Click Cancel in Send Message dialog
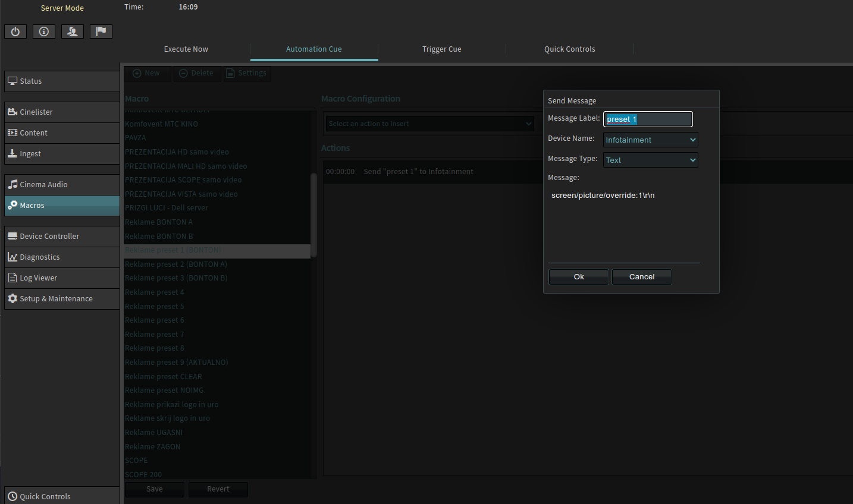 (x=642, y=277)
